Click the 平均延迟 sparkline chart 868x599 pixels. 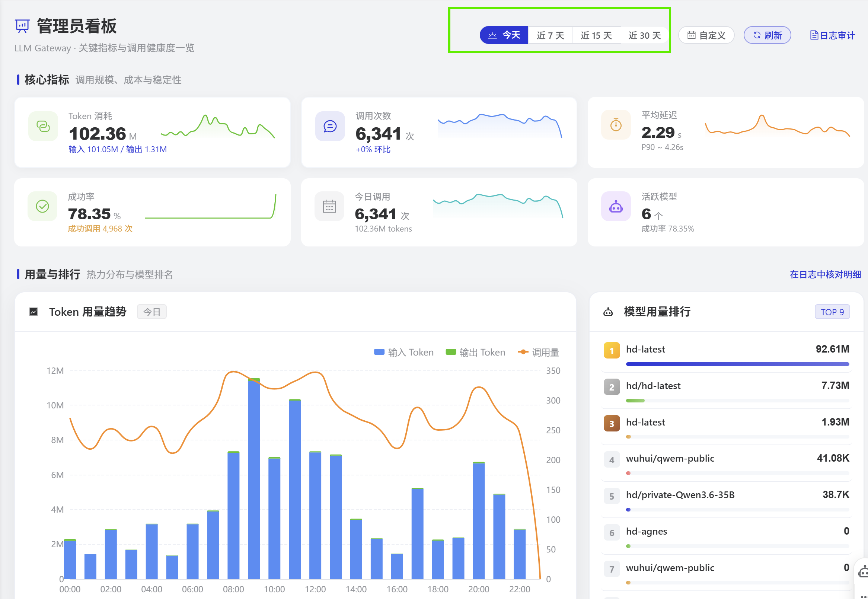pyautogui.click(x=777, y=125)
